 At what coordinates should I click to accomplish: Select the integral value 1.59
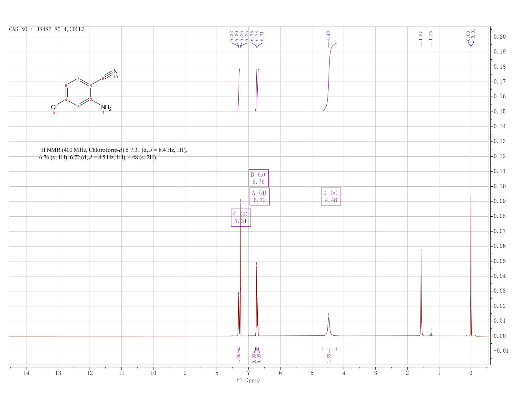[x=329, y=358]
